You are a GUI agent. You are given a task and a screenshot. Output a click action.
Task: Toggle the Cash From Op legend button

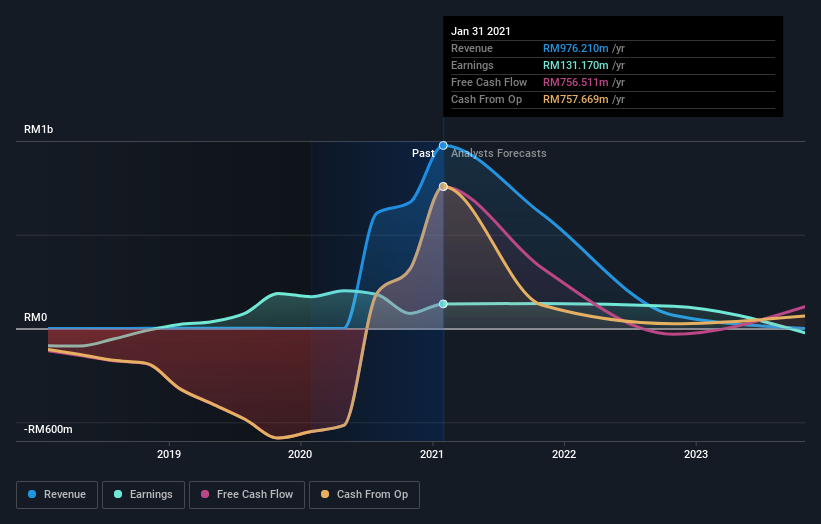coord(364,495)
